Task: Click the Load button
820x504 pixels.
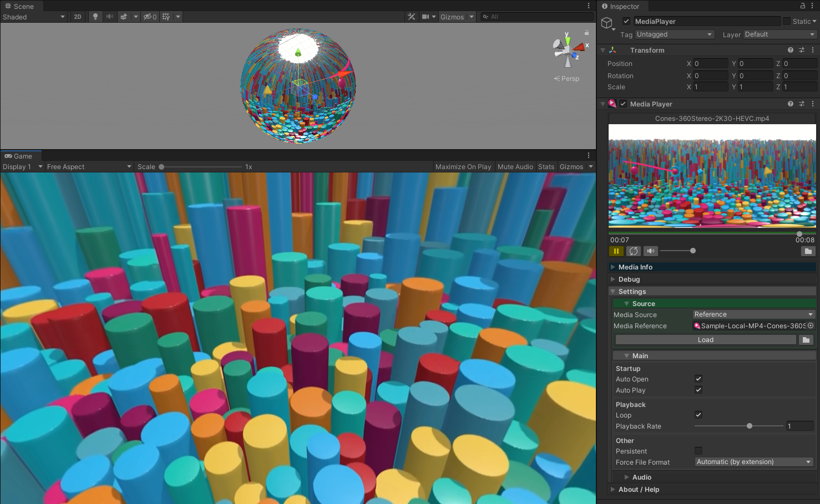Action: (706, 340)
